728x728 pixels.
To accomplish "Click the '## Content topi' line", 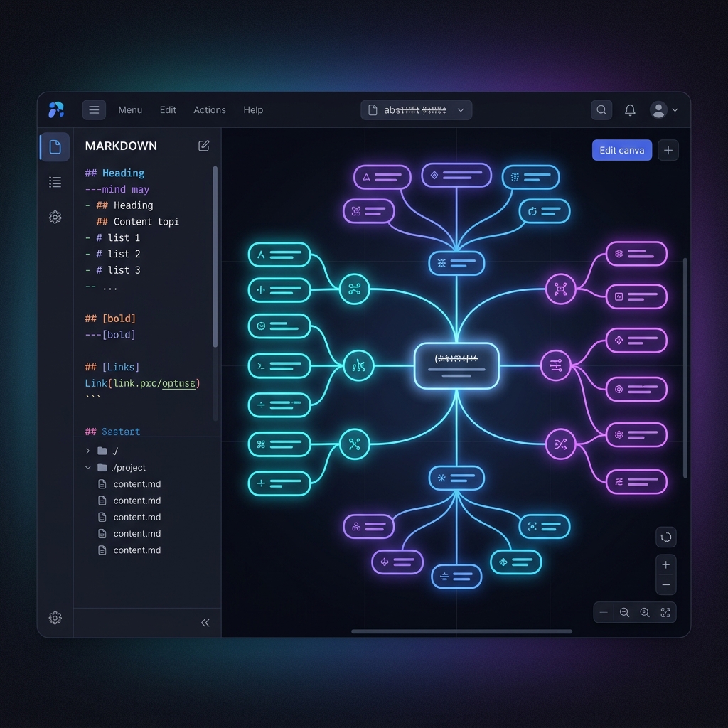I will tap(137, 222).
